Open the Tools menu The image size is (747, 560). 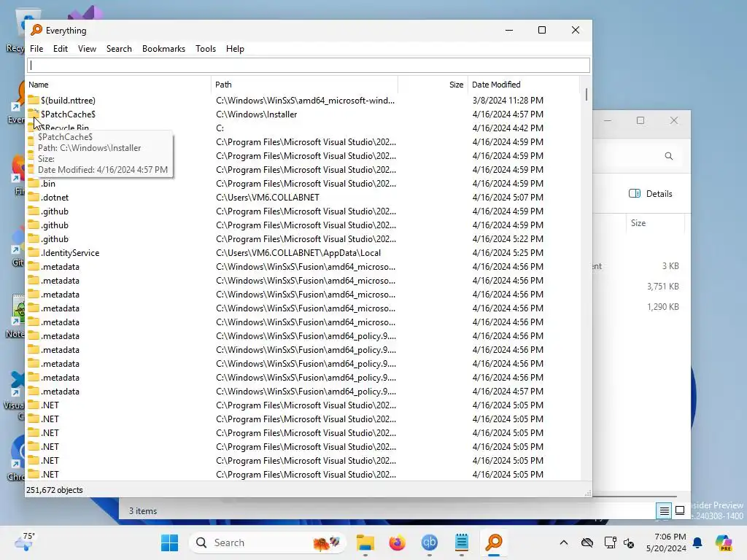click(x=205, y=49)
